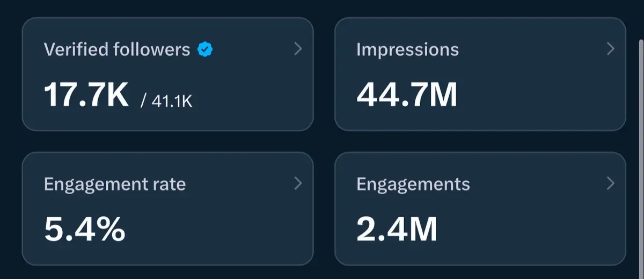
Task: Open Impressions details via its chevron
Action: [x=610, y=49]
